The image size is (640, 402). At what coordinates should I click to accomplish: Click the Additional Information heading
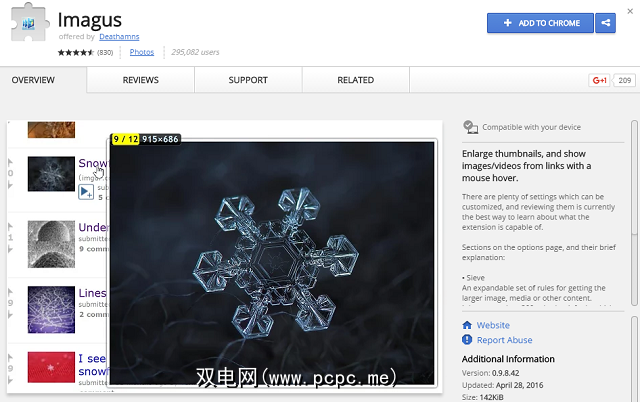508,359
